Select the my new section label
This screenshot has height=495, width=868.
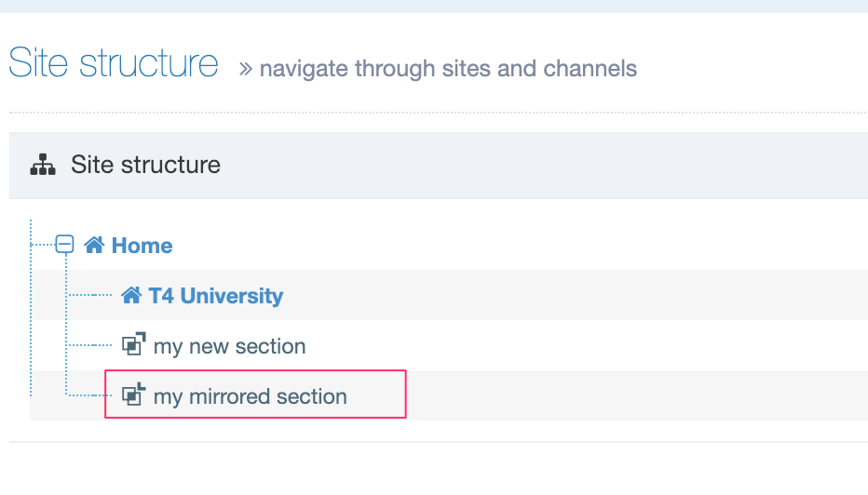point(229,346)
